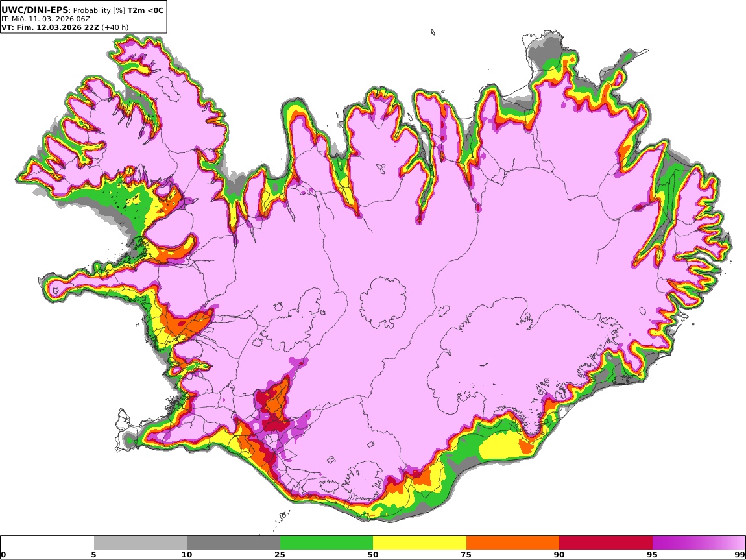
Task: Click the legend value '0'
Action: click(x=4, y=555)
